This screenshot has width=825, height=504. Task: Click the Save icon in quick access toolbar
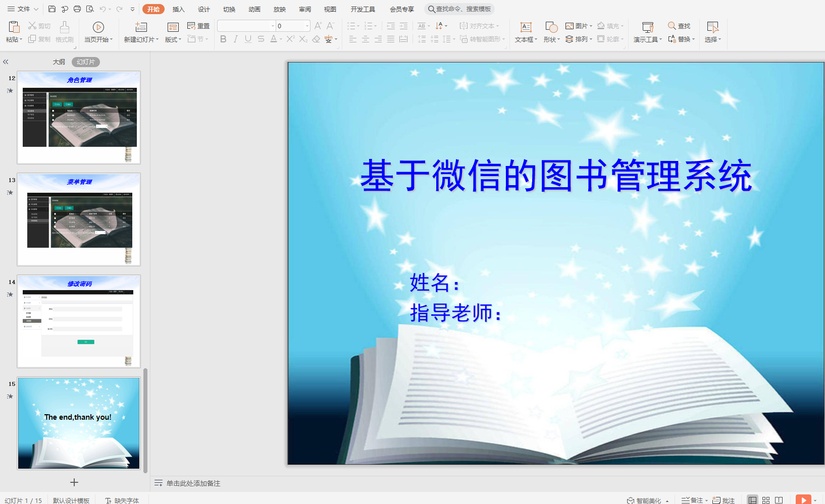(52, 9)
